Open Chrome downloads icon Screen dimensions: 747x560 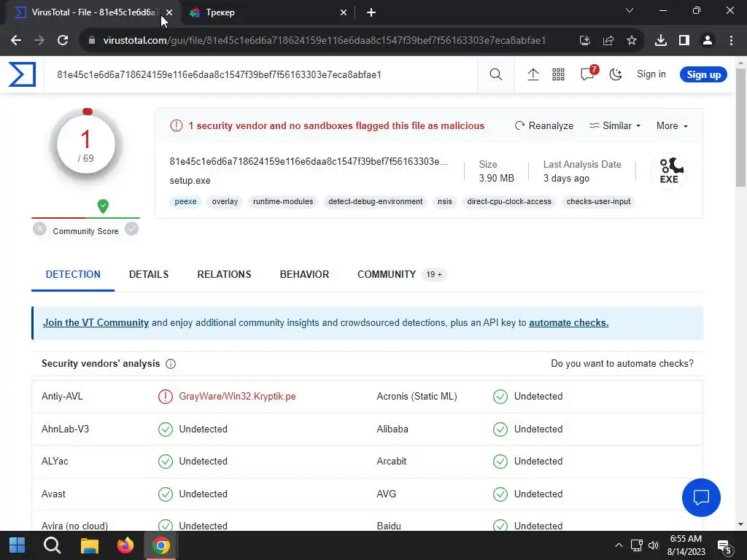[x=661, y=41]
